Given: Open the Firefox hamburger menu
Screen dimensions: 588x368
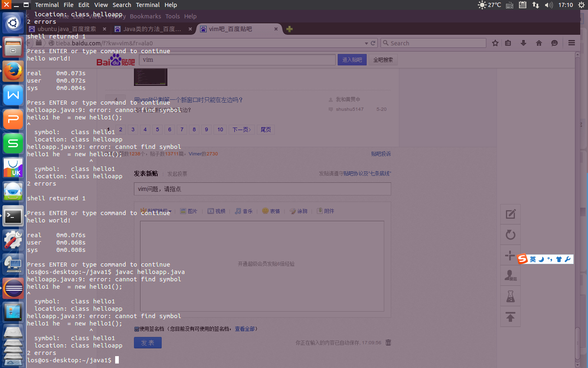Looking at the screenshot, I should pyautogui.click(x=572, y=43).
